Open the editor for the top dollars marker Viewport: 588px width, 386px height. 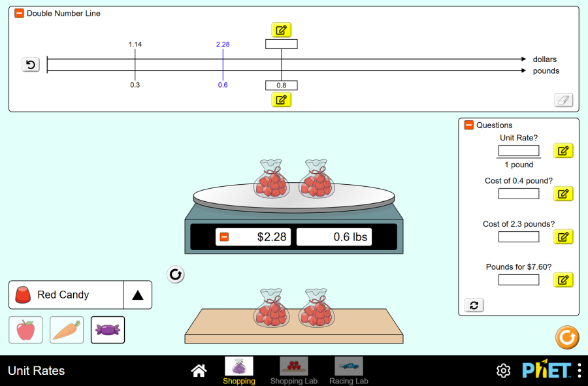(281, 29)
